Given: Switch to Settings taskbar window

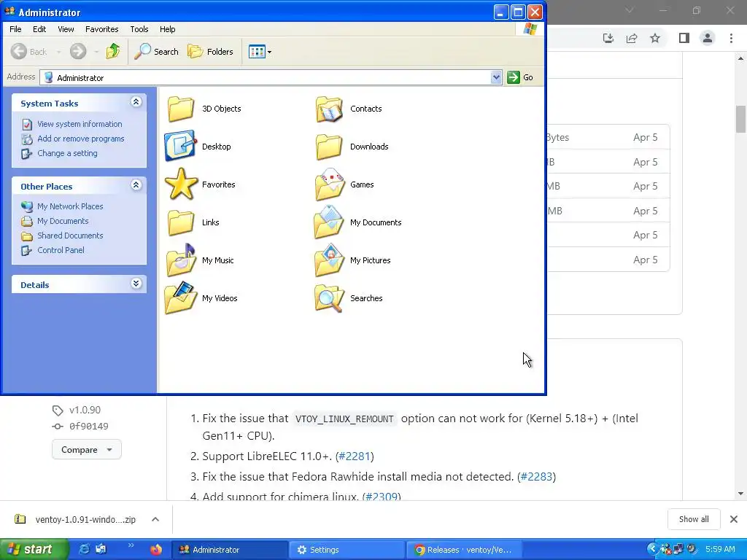Looking at the screenshot, I should click(347, 550).
